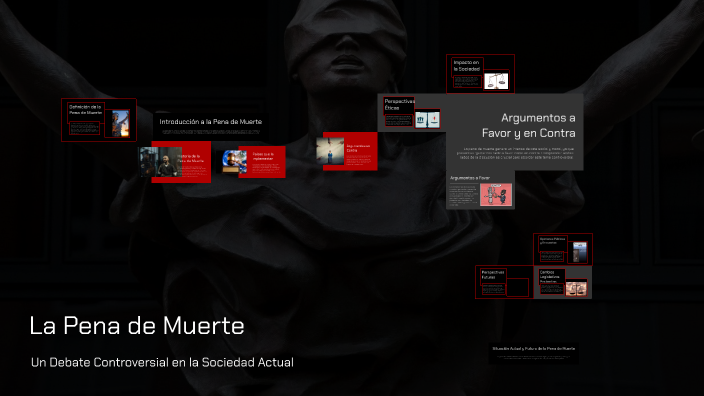Click the image in 'Cambios Legislativos Recientes' slide

tap(576, 288)
